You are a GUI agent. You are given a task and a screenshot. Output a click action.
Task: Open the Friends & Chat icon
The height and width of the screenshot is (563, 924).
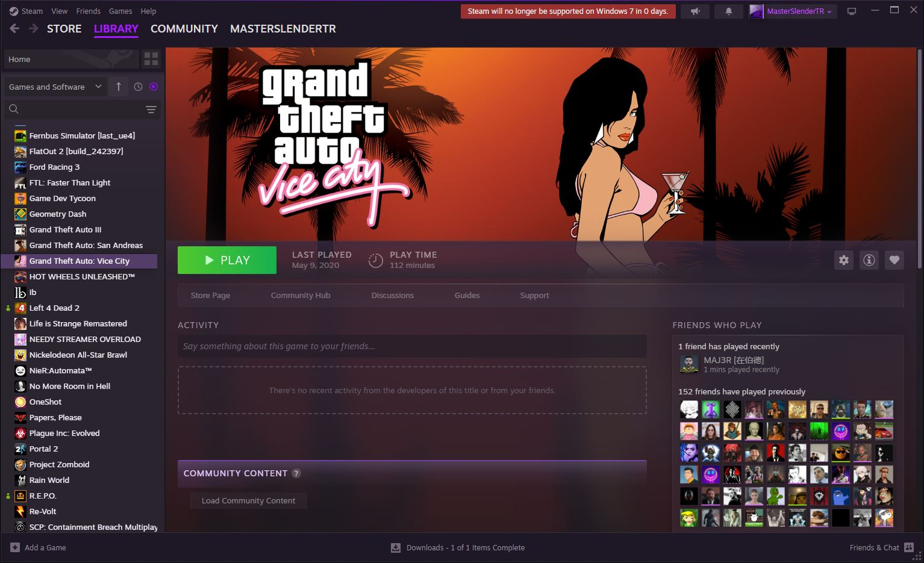point(908,547)
